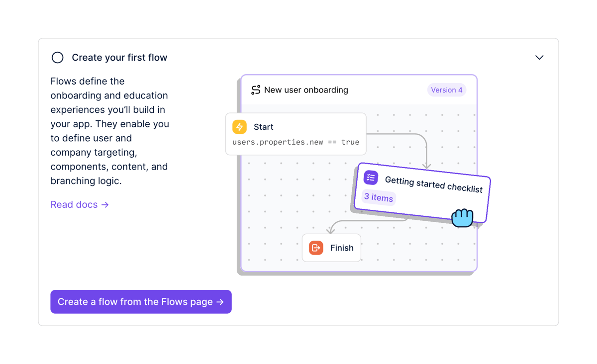This screenshot has width=597, height=364.
Task: Create a flow from the Flows page
Action: coord(141,302)
